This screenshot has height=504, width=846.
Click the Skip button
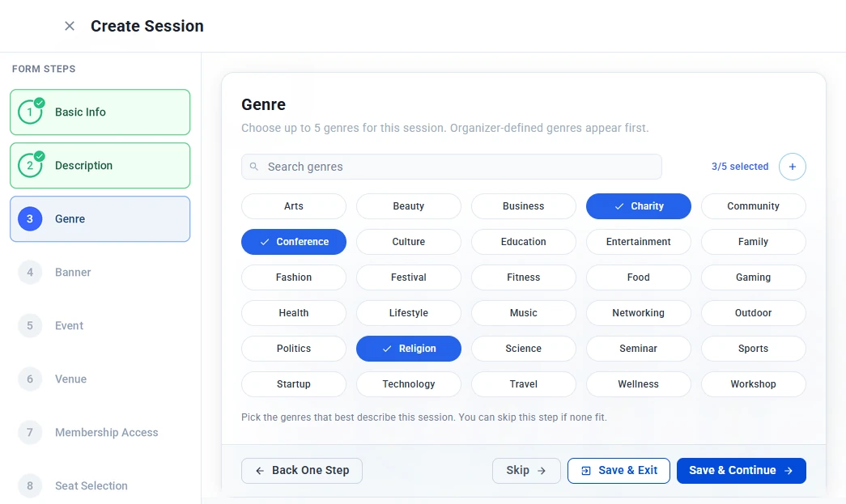click(526, 471)
